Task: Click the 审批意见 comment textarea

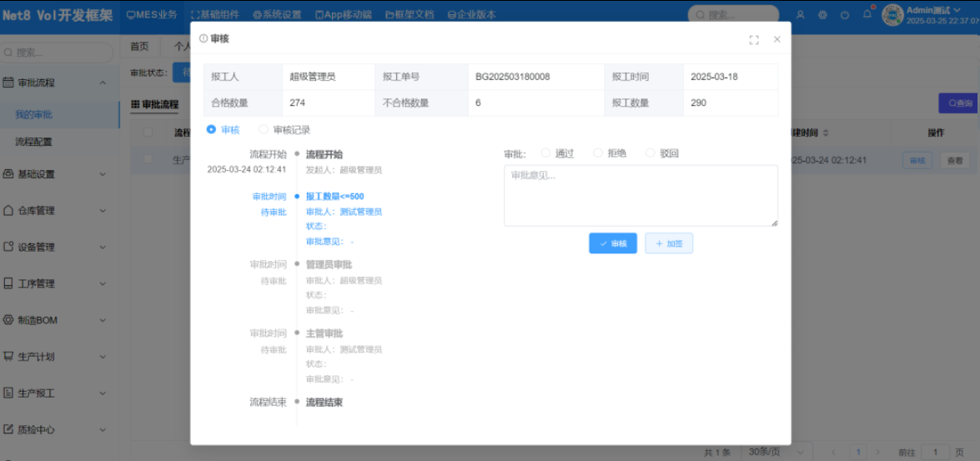Action: click(x=641, y=196)
